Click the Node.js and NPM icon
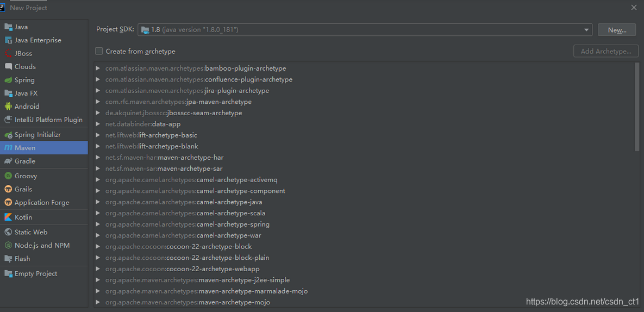The height and width of the screenshot is (312, 644). (x=8, y=246)
